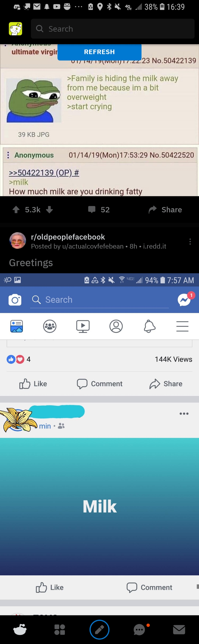Open the r/oldpeoplefacebook community avatar
The width and height of the screenshot is (199, 644).
(x=18, y=240)
